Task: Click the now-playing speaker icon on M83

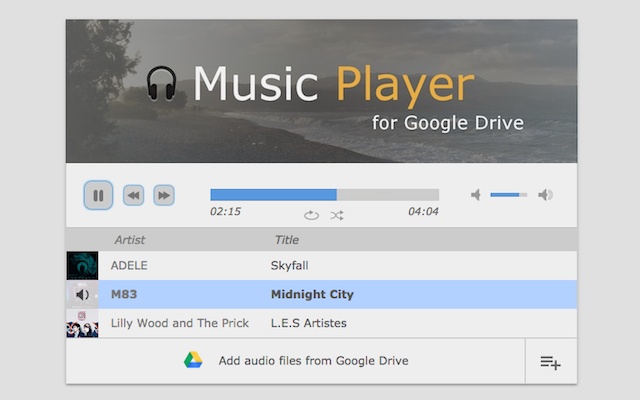Action: (82, 294)
